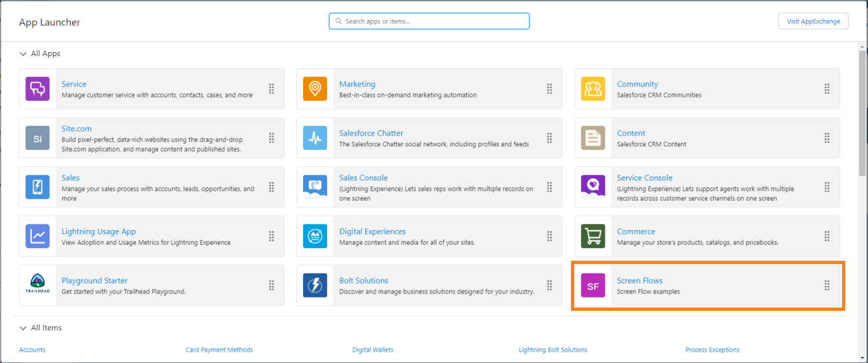Click the drag handle on Digital Experiences tile
868x363 pixels.
click(550, 236)
